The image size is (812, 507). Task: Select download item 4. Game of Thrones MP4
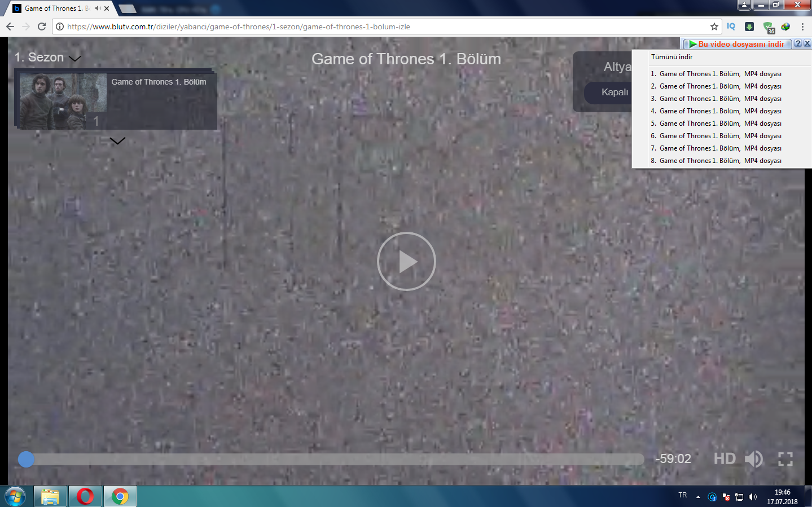click(x=716, y=111)
